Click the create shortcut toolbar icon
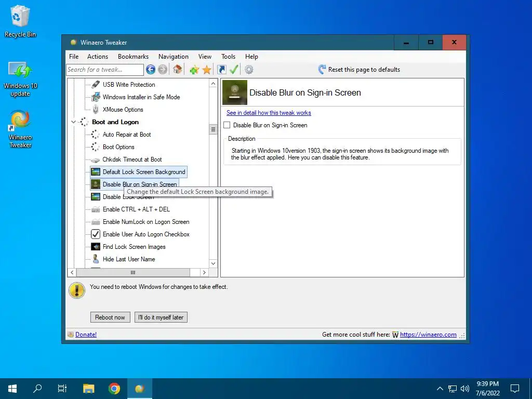 point(221,70)
